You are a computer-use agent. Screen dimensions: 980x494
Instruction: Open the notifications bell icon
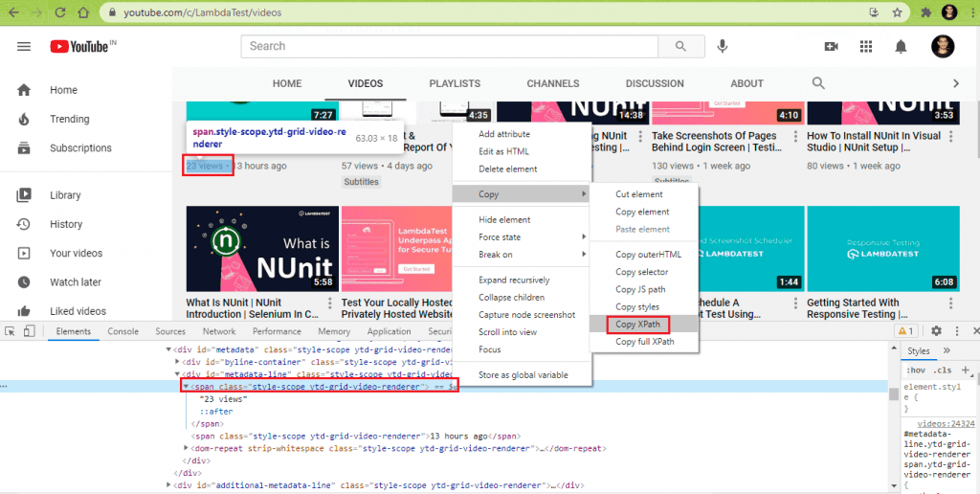click(x=901, y=46)
